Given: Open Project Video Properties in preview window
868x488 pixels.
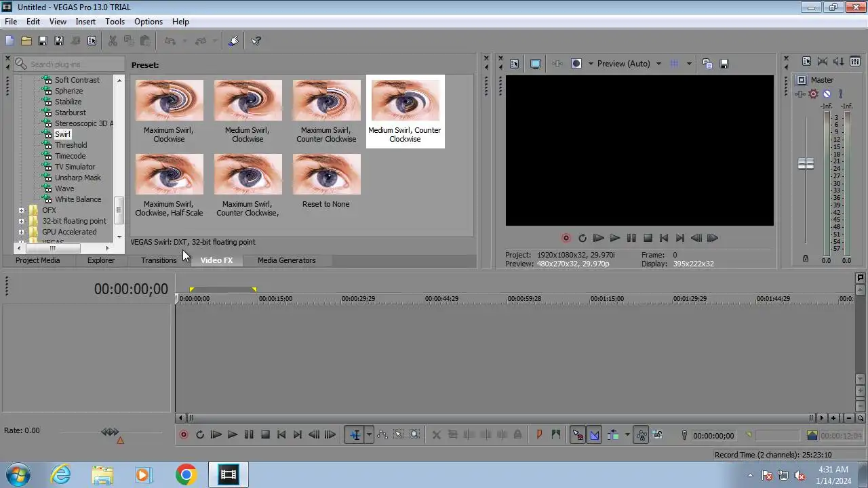Looking at the screenshot, I should (514, 64).
